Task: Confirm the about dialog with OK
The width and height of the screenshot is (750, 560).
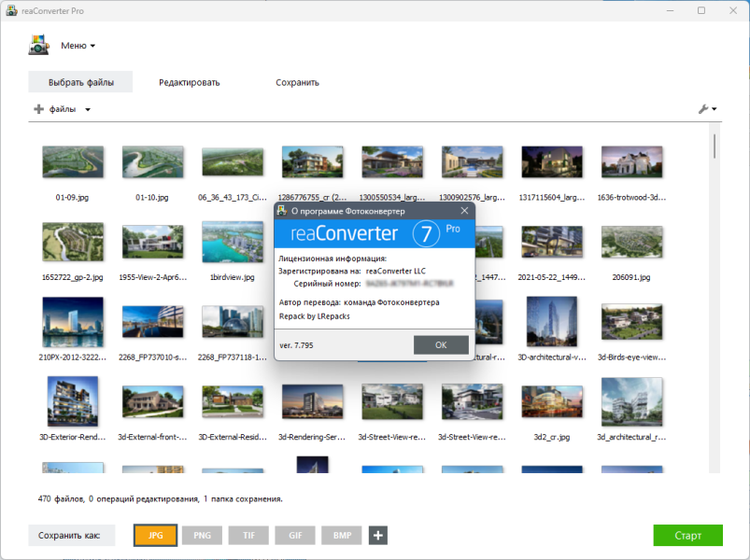Action: click(x=441, y=345)
